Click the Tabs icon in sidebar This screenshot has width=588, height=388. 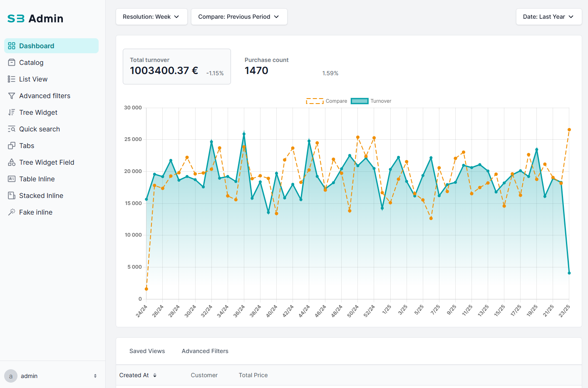(12, 146)
